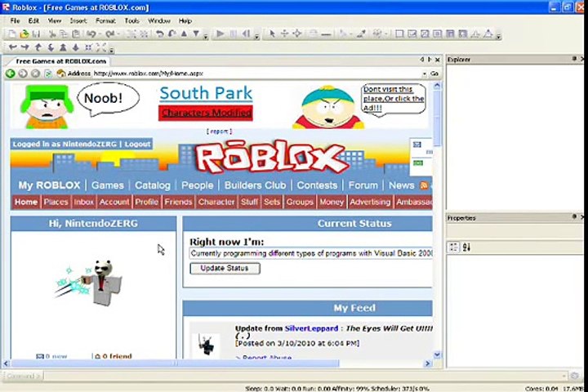Expand run toolbar overflow options arrow
This screenshot has height=392, width=588.
pos(257,37)
